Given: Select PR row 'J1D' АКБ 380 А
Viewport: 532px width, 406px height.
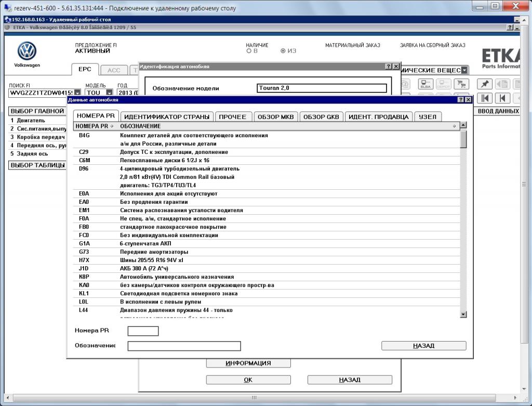Looking at the screenshot, I should [x=267, y=269].
